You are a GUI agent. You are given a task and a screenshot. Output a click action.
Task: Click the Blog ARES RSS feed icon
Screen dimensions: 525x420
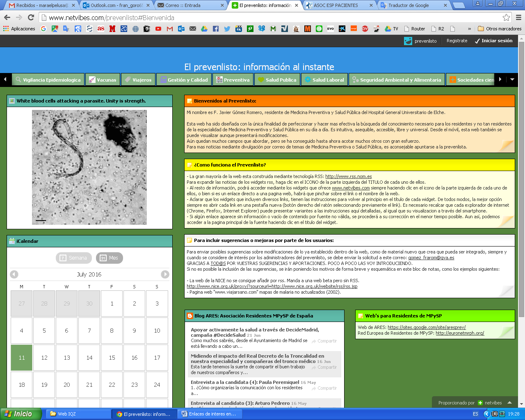click(190, 316)
